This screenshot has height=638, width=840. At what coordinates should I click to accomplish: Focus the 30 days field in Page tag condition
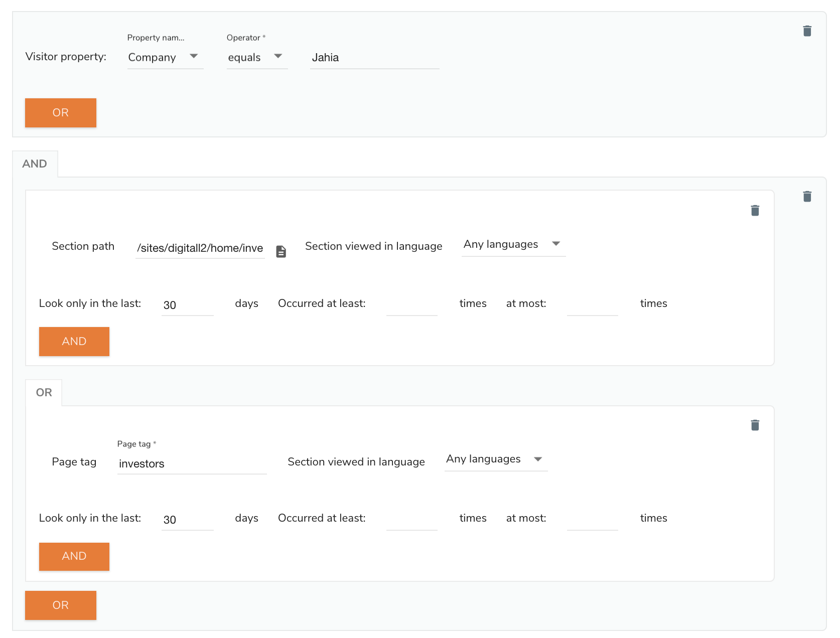(x=188, y=520)
